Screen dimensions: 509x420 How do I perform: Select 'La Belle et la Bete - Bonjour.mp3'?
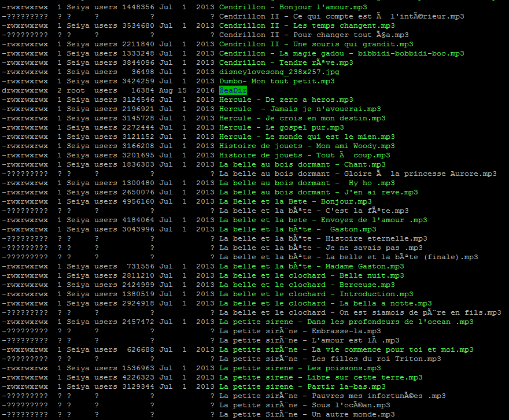pyautogui.click(x=296, y=201)
